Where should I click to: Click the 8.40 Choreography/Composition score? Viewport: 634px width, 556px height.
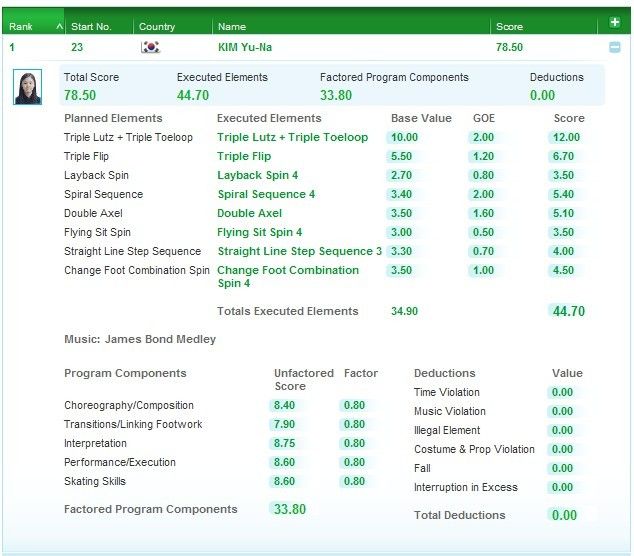pyautogui.click(x=284, y=406)
